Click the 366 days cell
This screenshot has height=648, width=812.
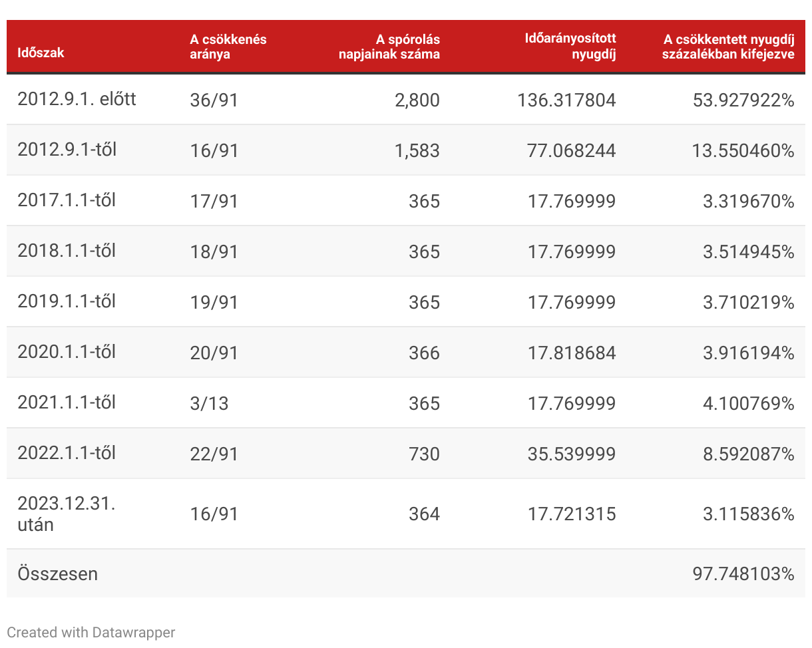pyautogui.click(x=425, y=353)
